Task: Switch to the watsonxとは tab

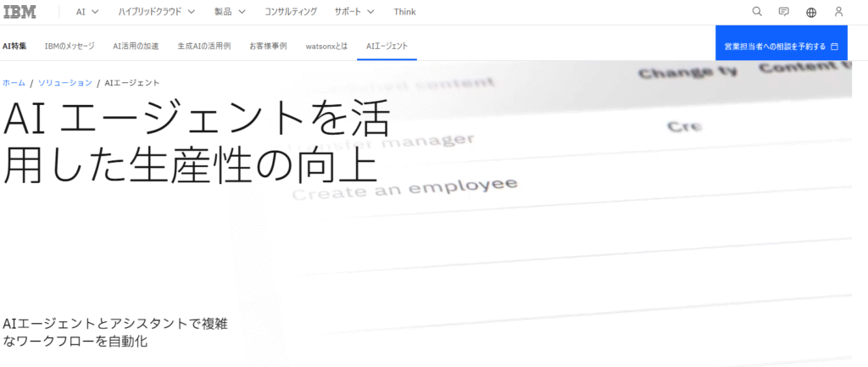Action: pyautogui.click(x=326, y=46)
